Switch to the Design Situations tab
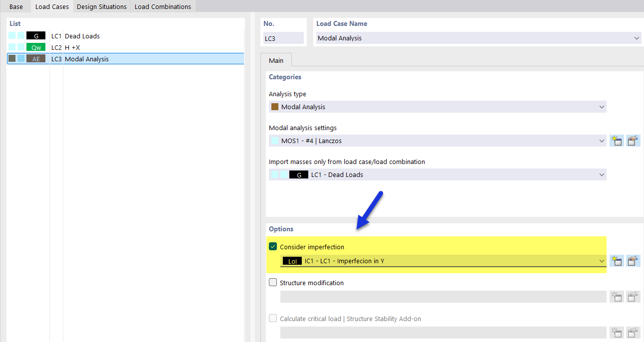 tap(101, 6)
